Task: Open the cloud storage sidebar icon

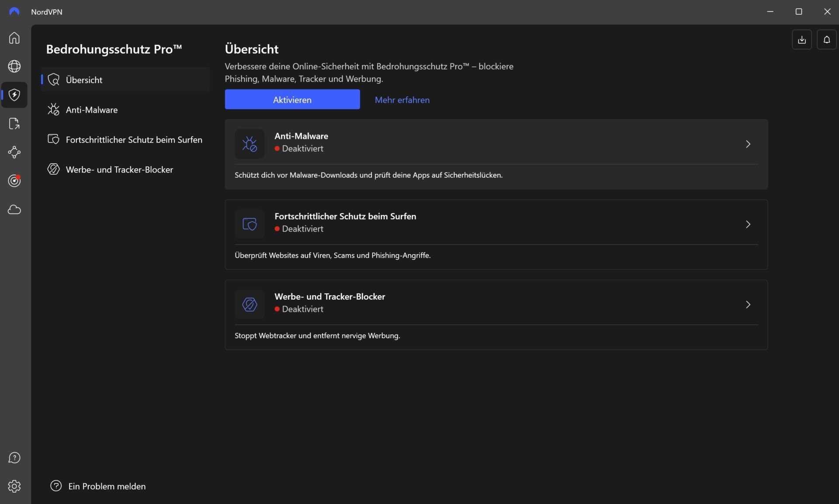Action: click(14, 210)
